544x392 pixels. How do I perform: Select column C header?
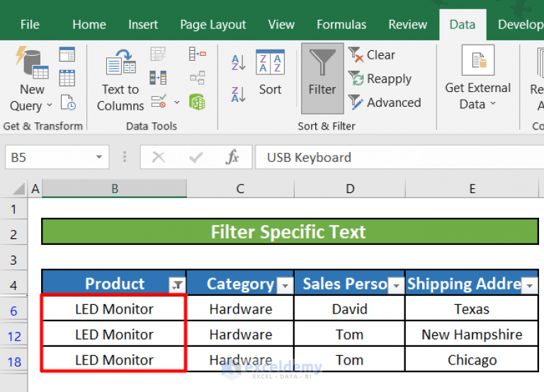pos(240,189)
